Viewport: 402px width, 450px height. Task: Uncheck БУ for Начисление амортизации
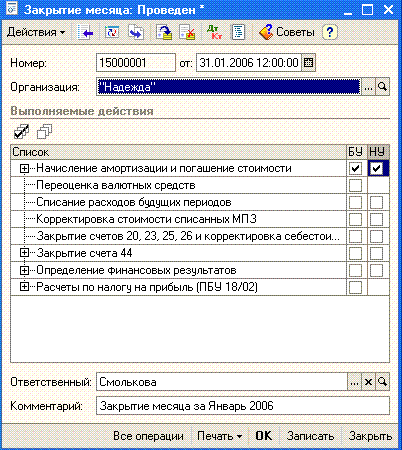355,168
